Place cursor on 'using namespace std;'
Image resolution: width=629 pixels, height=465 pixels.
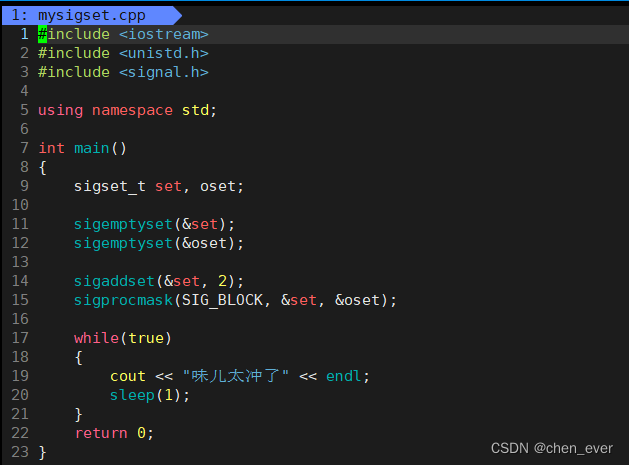click(127, 110)
